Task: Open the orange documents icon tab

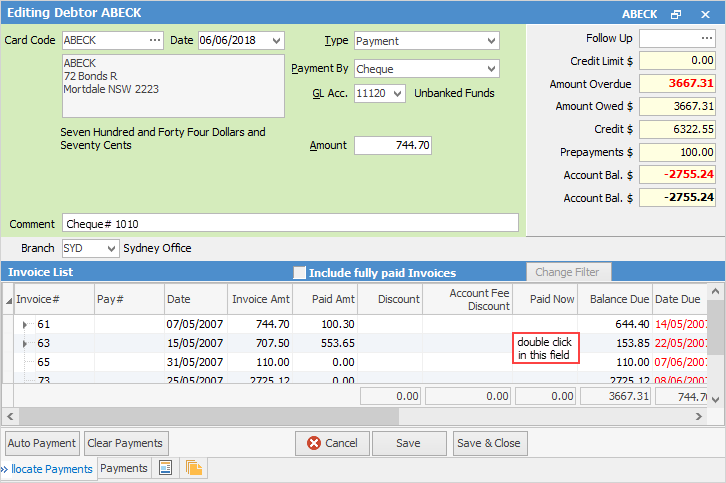Action: pos(194,468)
